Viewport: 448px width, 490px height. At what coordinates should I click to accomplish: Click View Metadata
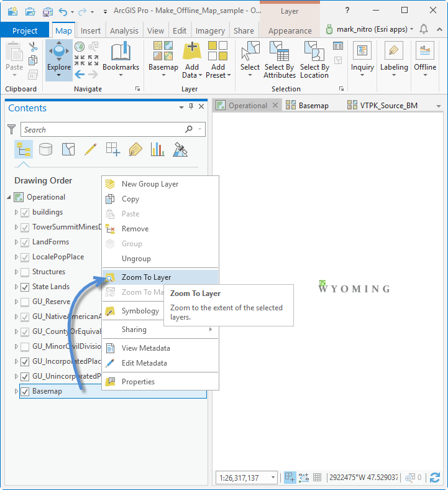click(x=160, y=348)
